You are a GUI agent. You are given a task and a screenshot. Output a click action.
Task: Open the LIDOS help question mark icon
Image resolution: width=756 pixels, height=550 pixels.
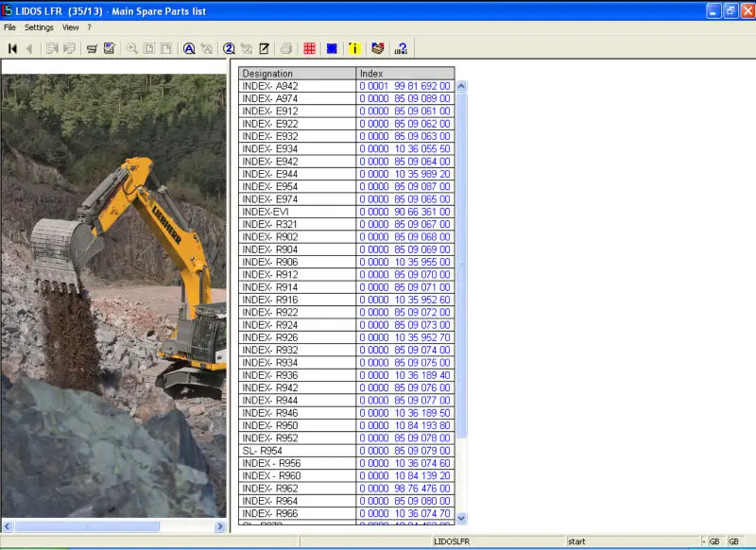(x=401, y=48)
